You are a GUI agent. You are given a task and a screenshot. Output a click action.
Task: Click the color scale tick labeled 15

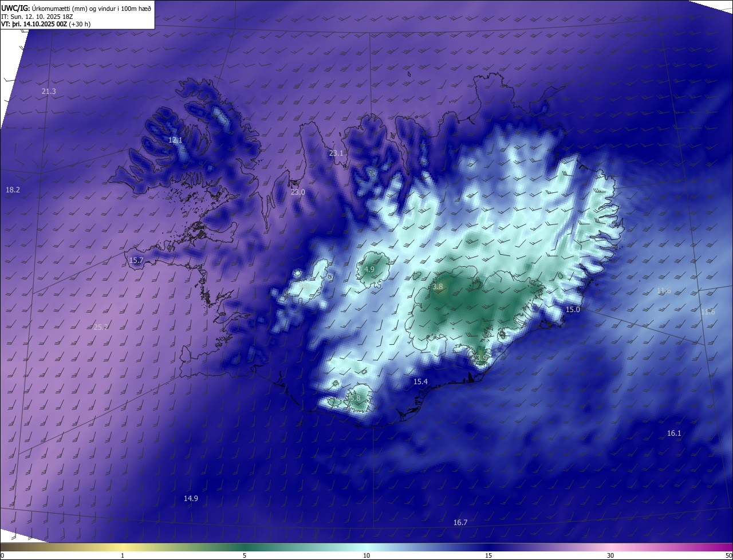click(x=488, y=555)
